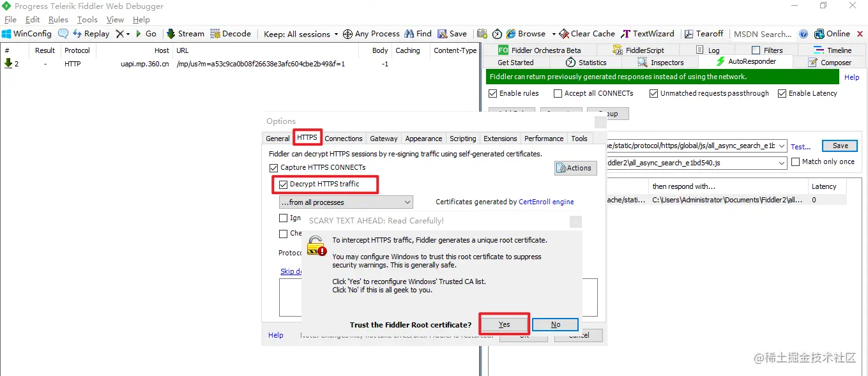Toggle Decrypt HTTPS traffic checkbox
868x376 pixels.
[x=284, y=184]
